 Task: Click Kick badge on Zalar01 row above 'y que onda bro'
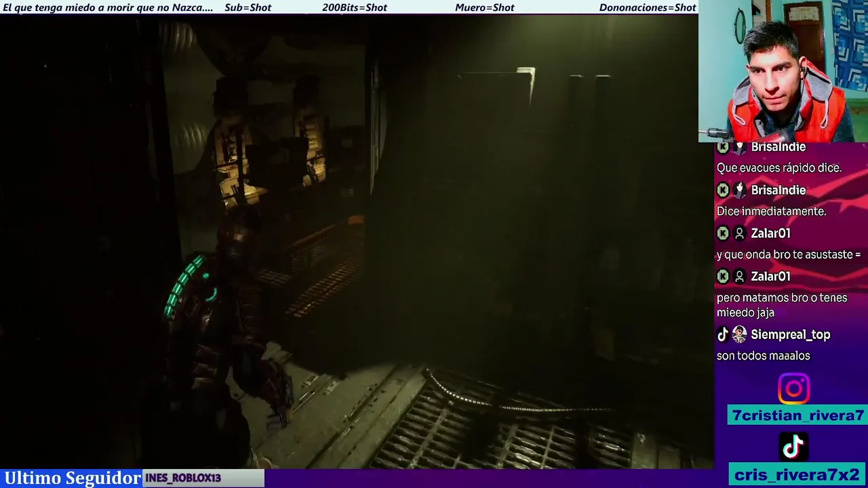point(723,234)
